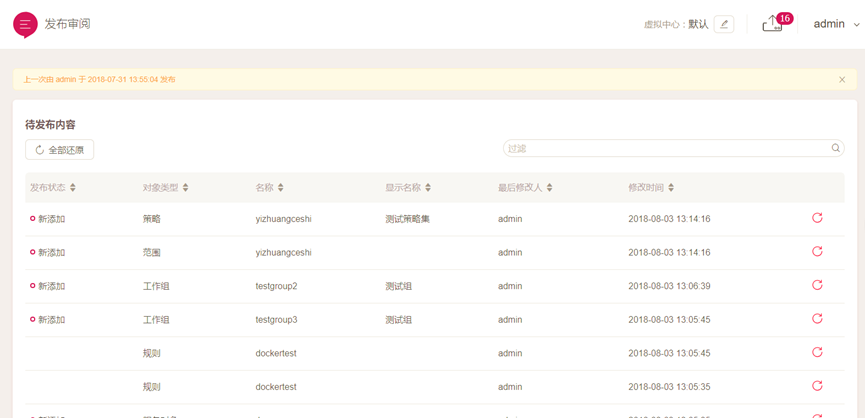Open the publish upload icon with badge 16

pyautogui.click(x=772, y=24)
